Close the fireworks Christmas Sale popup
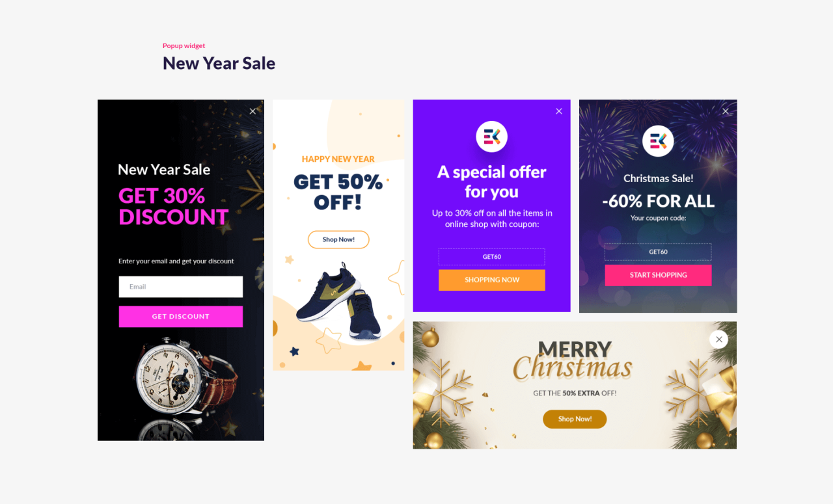This screenshot has width=833, height=504. pyautogui.click(x=726, y=111)
